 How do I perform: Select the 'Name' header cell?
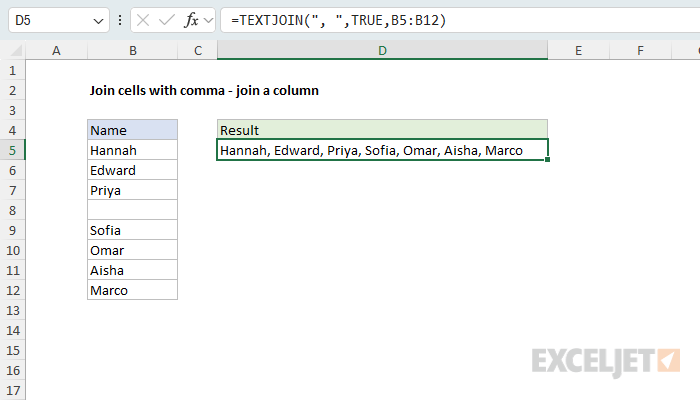(x=133, y=130)
